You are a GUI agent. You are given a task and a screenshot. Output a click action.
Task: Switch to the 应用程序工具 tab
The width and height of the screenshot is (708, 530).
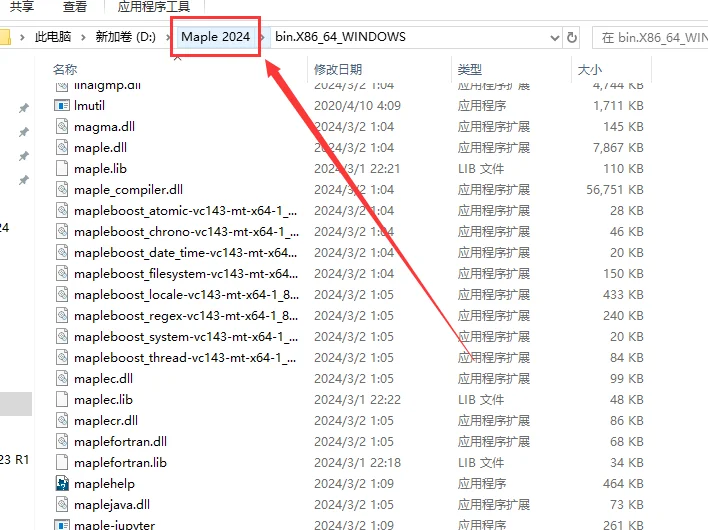(153, 6)
